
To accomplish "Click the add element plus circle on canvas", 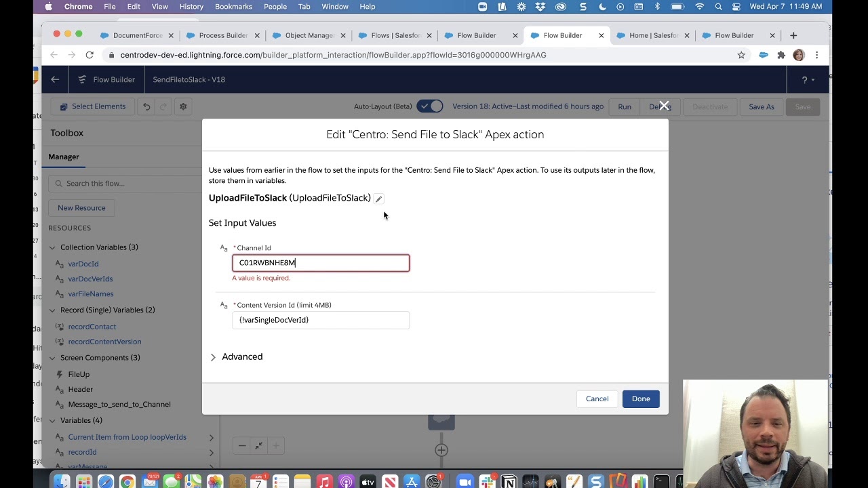I will [441, 450].
